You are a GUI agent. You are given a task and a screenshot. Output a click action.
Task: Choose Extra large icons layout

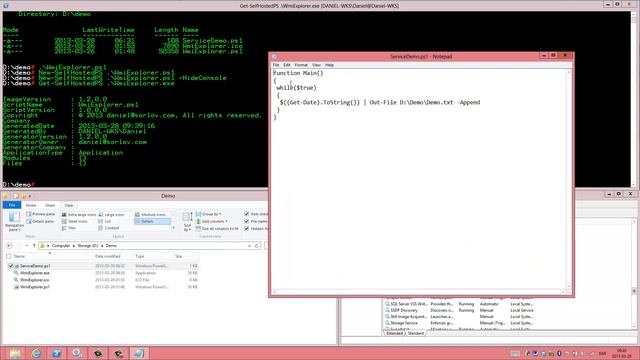click(79, 214)
